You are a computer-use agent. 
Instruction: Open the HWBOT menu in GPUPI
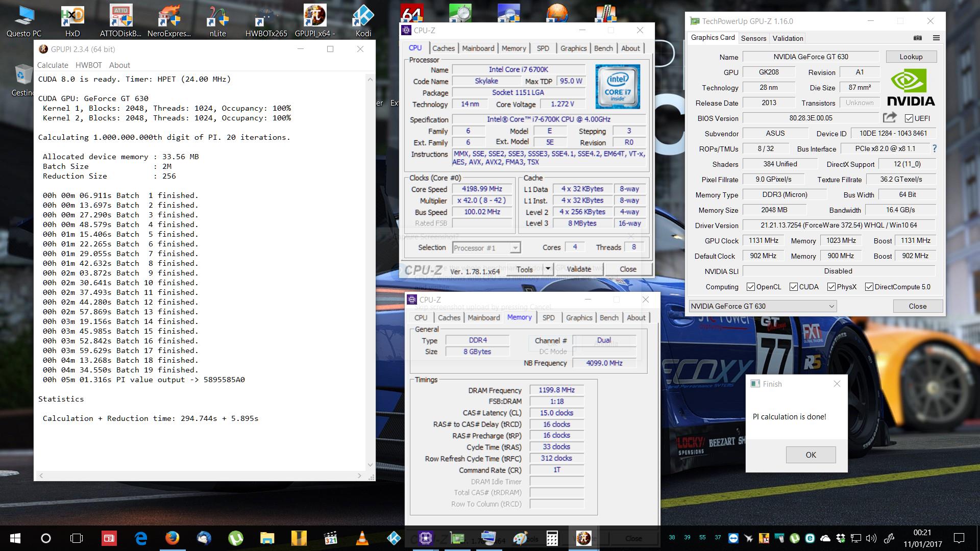click(89, 65)
